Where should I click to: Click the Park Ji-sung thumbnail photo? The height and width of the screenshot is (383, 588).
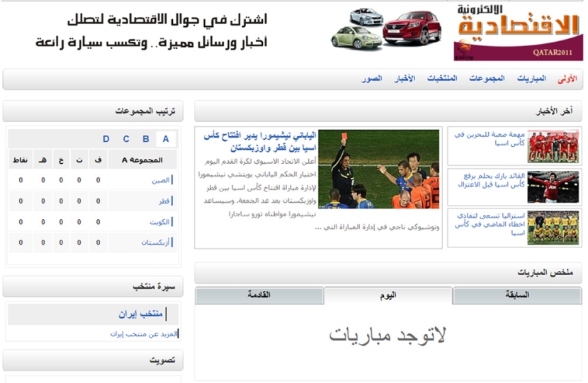(x=553, y=187)
